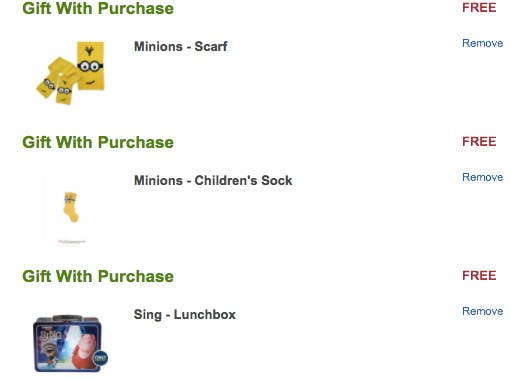Click the Gift With Purchase heading above lunchbox

click(x=98, y=276)
